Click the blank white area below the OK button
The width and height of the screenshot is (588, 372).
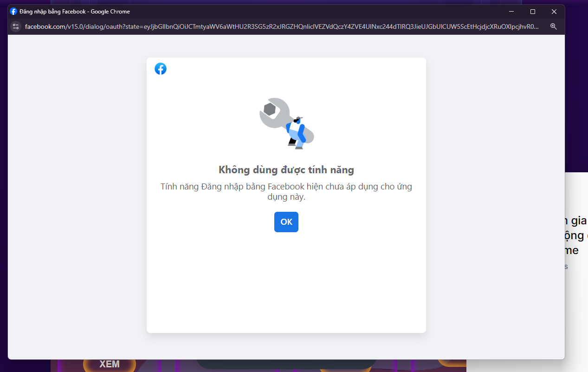click(286, 283)
